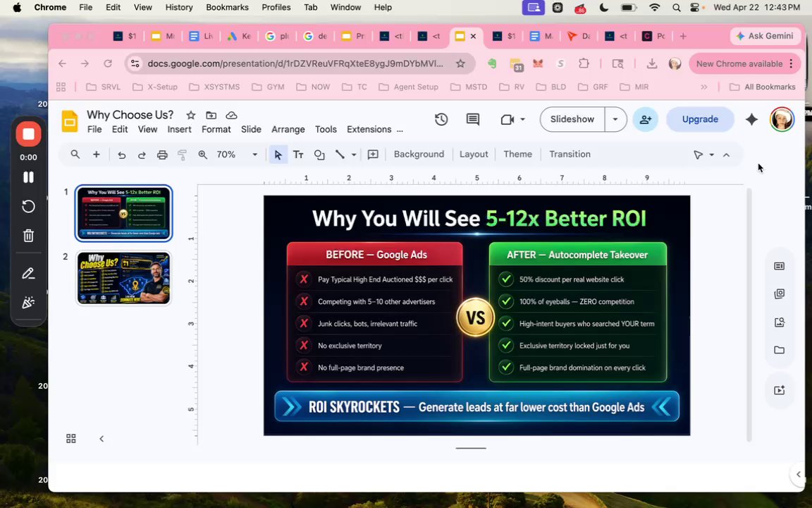812x508 pixels.
Task: Click the Wi-Fi icon in menu bar
Action: click(655, 7)
